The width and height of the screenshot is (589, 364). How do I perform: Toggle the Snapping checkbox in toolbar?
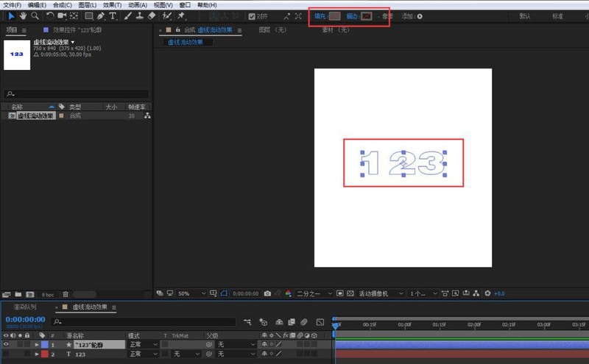[x=252, y=15]
